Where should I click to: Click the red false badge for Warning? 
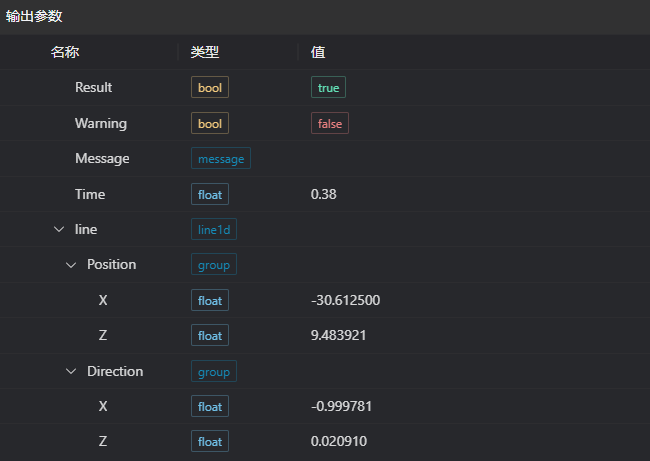pos(329,123)
